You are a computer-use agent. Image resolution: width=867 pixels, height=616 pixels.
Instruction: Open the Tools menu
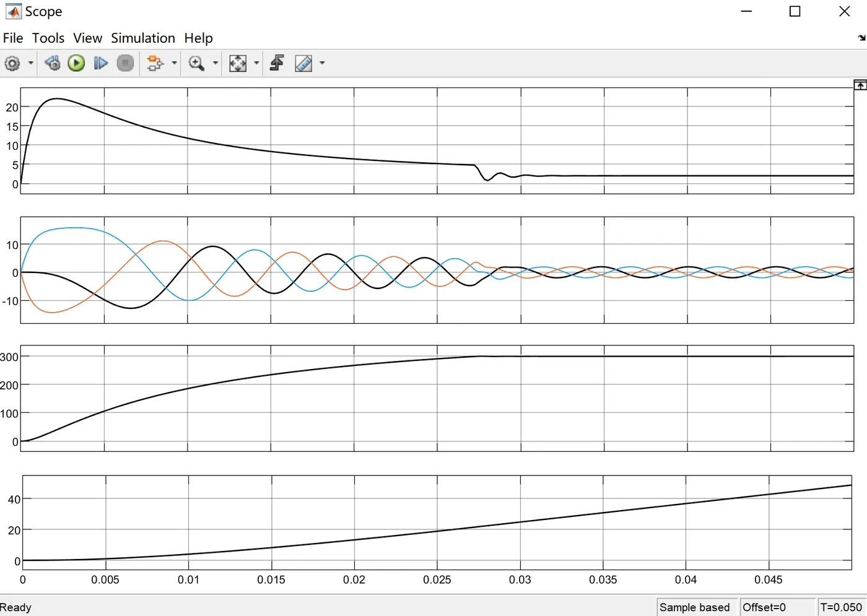(48, 38)
